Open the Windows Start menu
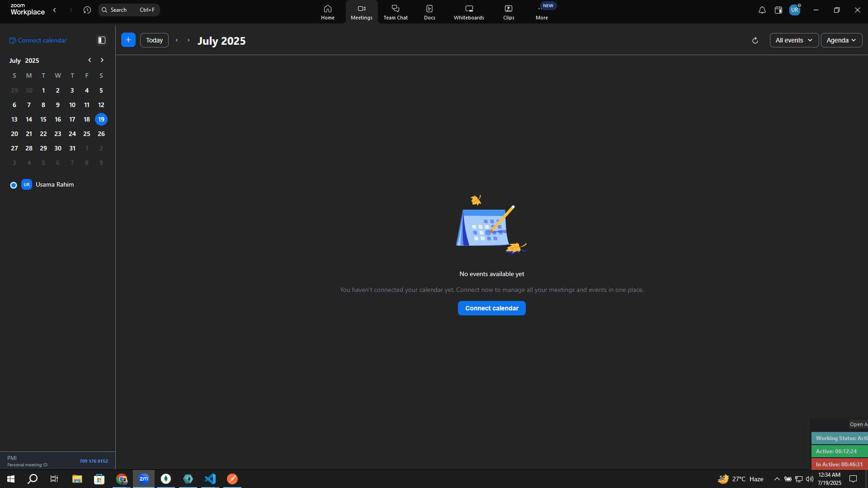This screenshot has height=488, width=868. 11,479
